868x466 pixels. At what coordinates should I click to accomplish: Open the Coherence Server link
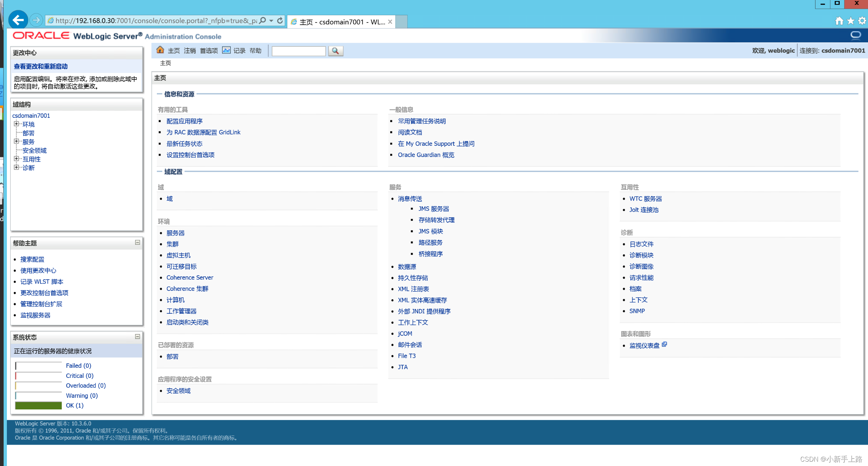(x=190, y=277)
